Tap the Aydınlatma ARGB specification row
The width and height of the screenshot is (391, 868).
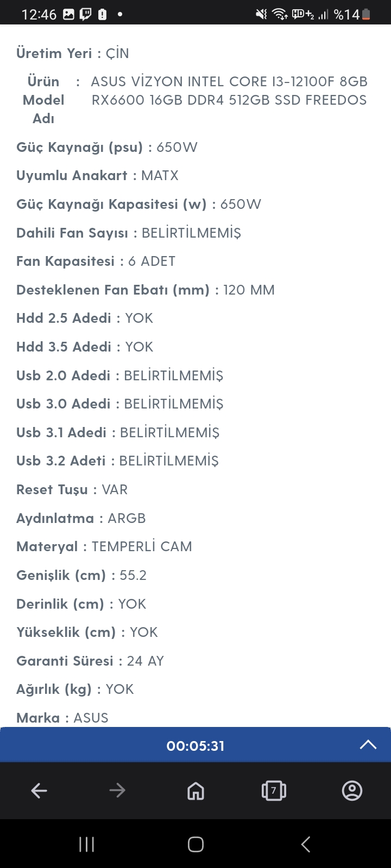tap(81, 518)
